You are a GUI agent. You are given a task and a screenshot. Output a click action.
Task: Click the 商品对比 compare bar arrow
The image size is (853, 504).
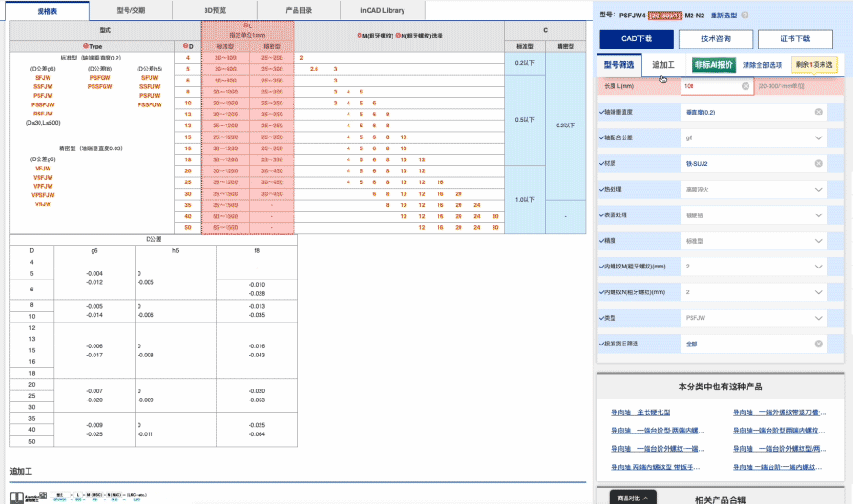click(647, 498)
